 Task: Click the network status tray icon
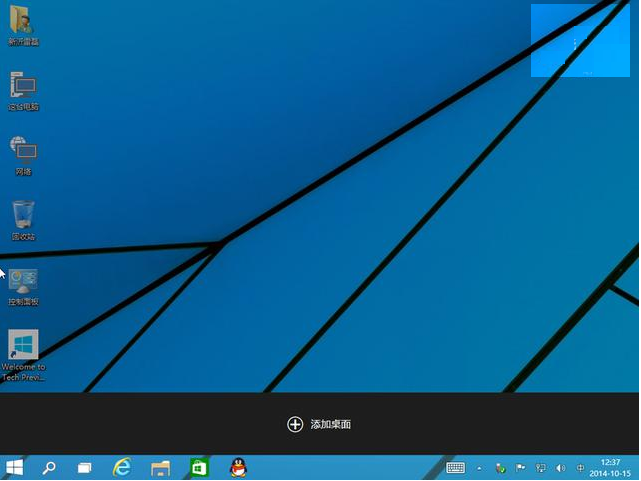pos(540,468)
